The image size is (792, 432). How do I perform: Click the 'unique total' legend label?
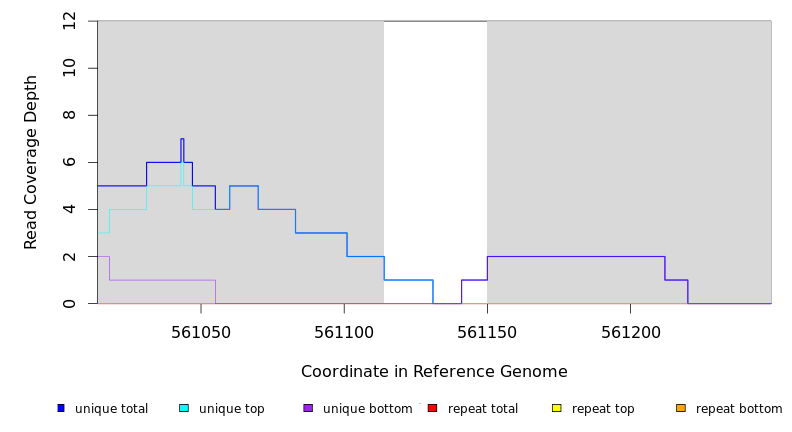click(x=111, y=409)
